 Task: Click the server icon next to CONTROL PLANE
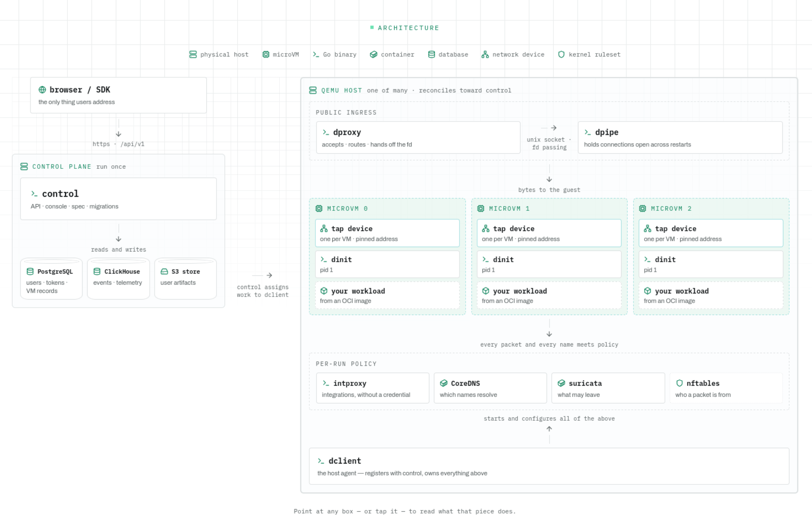(x=24, y=167)
